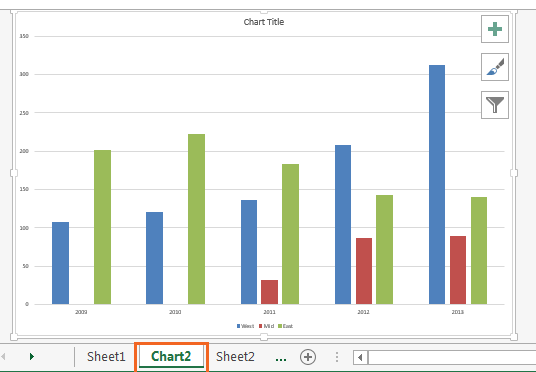Switch to the Sheet1 tab
Screen dimensions: 536x372
point(106,357)
